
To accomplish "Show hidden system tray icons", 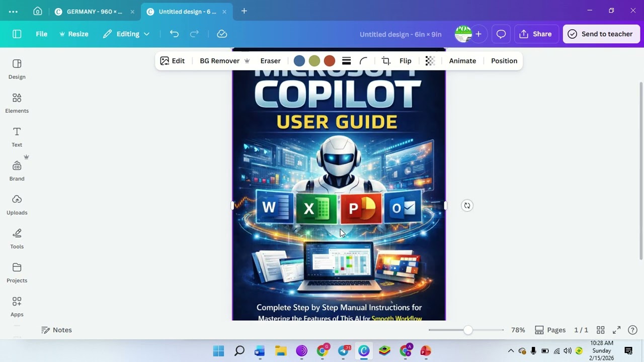I will click(511, 351).
